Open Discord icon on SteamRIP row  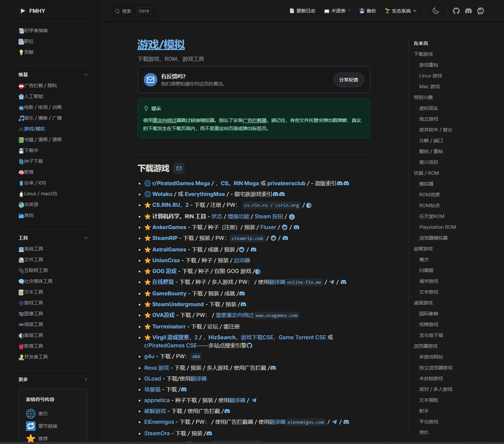click(285, 238)
